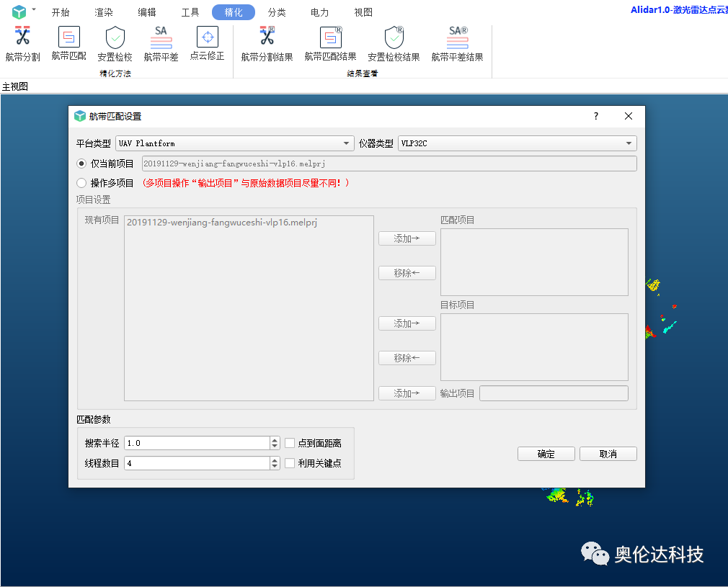
Task: Launch the 航带平差 adjustment tool
Action: tap(161, 37)
